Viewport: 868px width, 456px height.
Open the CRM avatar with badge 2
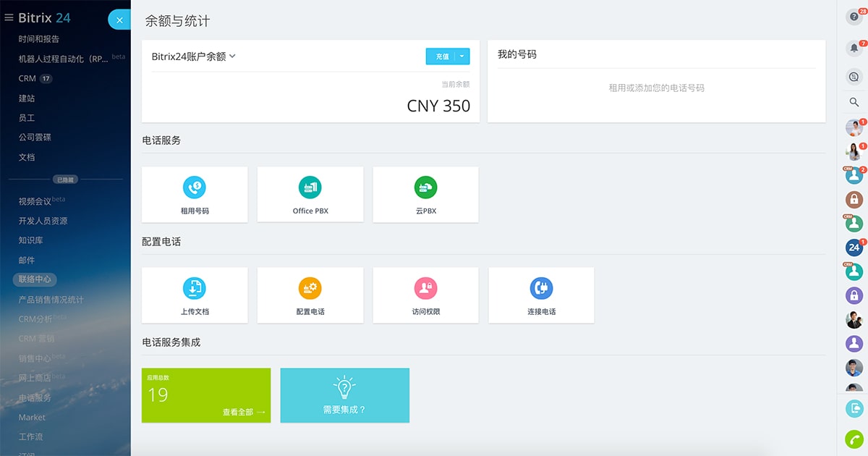(854, 175)
